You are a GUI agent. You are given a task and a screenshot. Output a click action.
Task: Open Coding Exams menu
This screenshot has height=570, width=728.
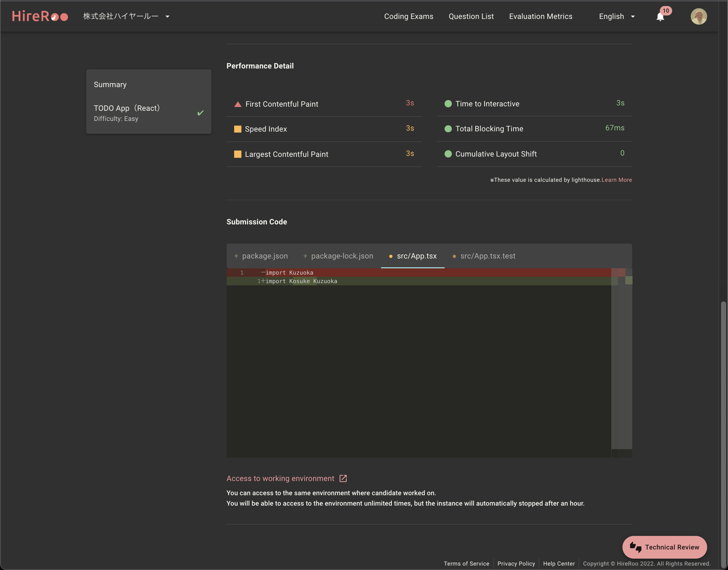pos(408,16)
